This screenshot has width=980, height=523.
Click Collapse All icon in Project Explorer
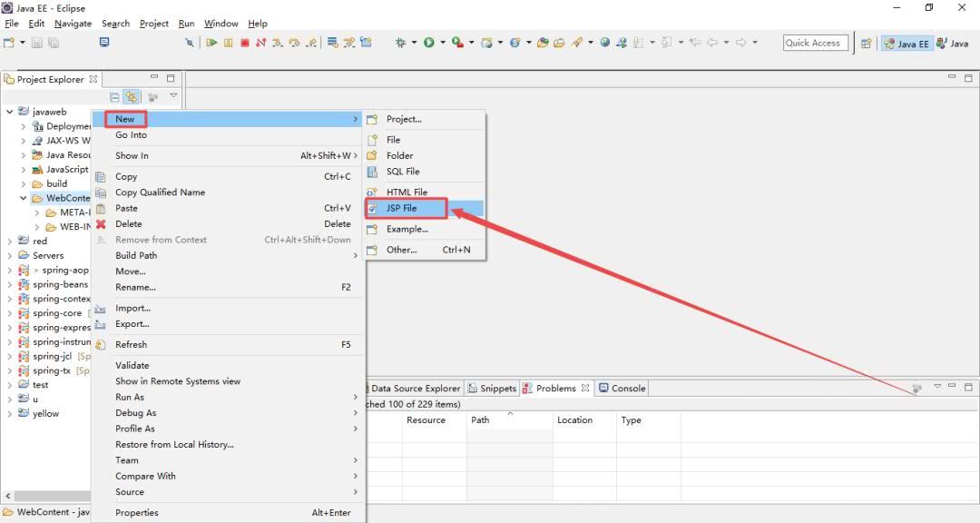point(114,97)
